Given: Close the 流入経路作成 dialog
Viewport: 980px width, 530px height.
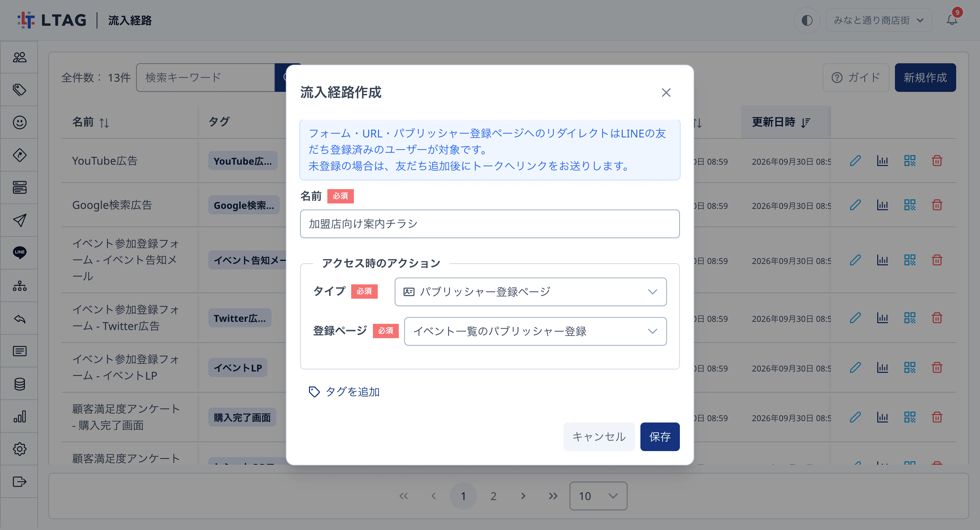Looking at the screenshot, I should [x=666, y=93].
